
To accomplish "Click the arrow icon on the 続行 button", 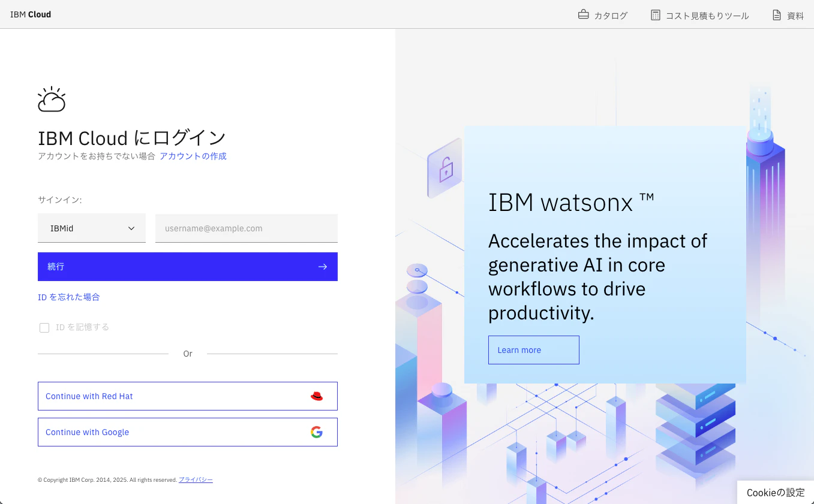I will [x=323, y=267].
